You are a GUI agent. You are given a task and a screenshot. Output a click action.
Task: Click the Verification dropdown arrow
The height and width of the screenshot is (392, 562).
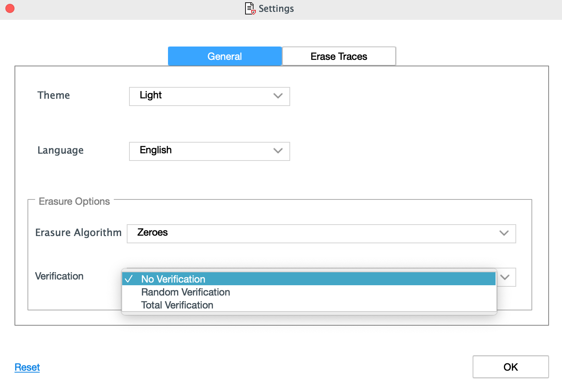coord(505,277)
